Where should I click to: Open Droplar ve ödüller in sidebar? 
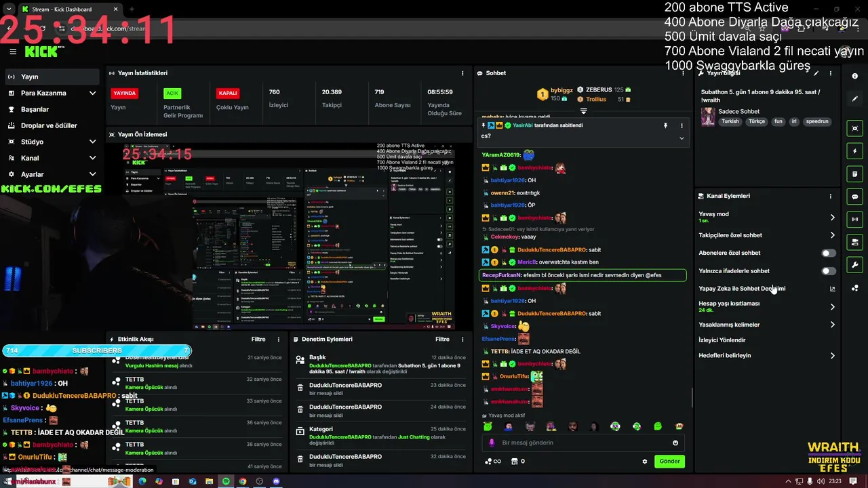(52, 125)
